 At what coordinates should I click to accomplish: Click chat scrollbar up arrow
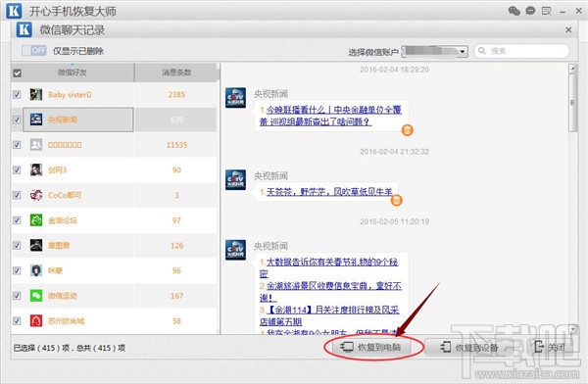click(x=572, y=69)
